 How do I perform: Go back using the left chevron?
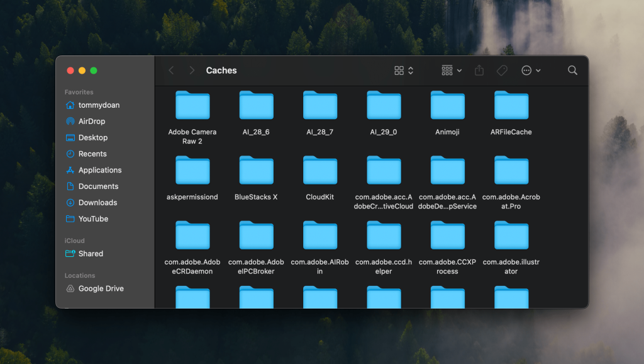tap(171, 71)
